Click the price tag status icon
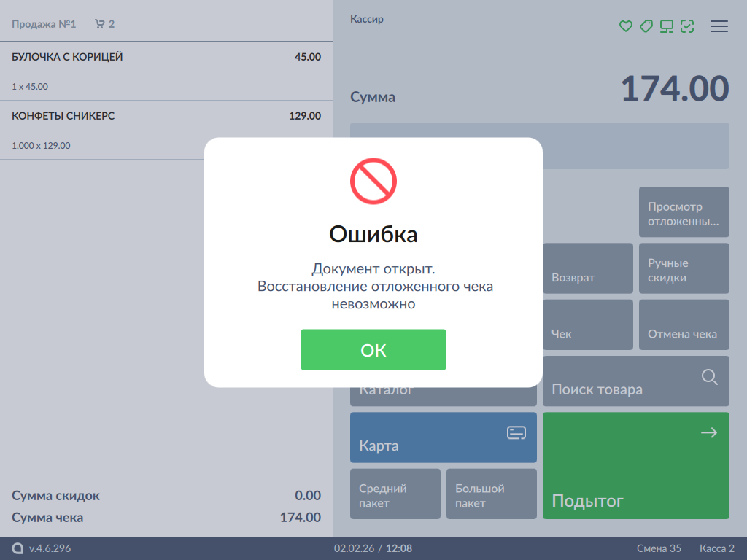This screenshot has width=747, height=560. pyautogui.click(x=646, y=26)
